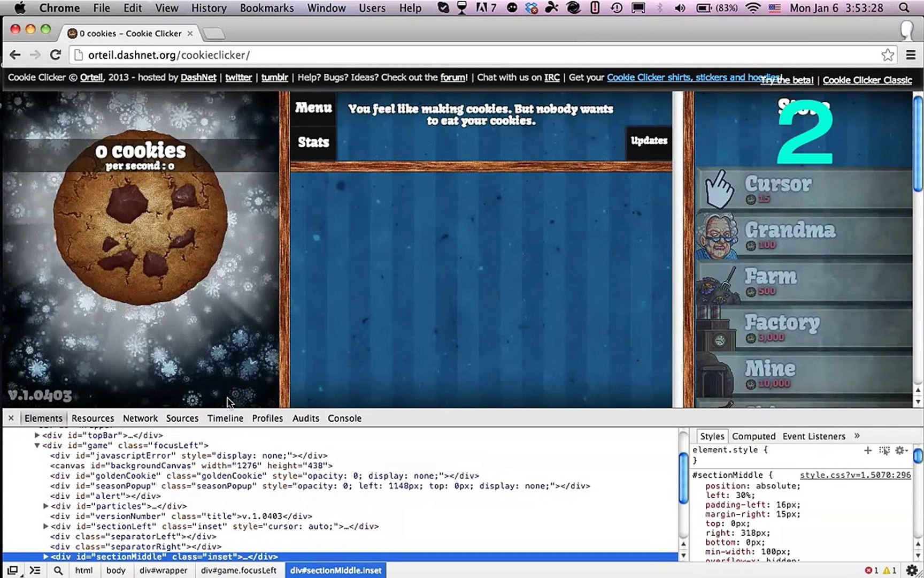Close the Cookie Clicker browser tab
The image size is (924, 578).
190,33
